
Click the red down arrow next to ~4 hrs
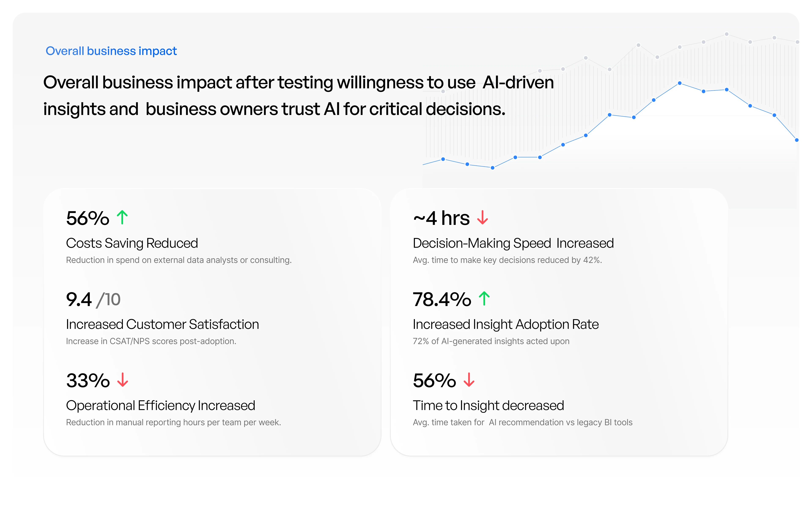(482, 217)
